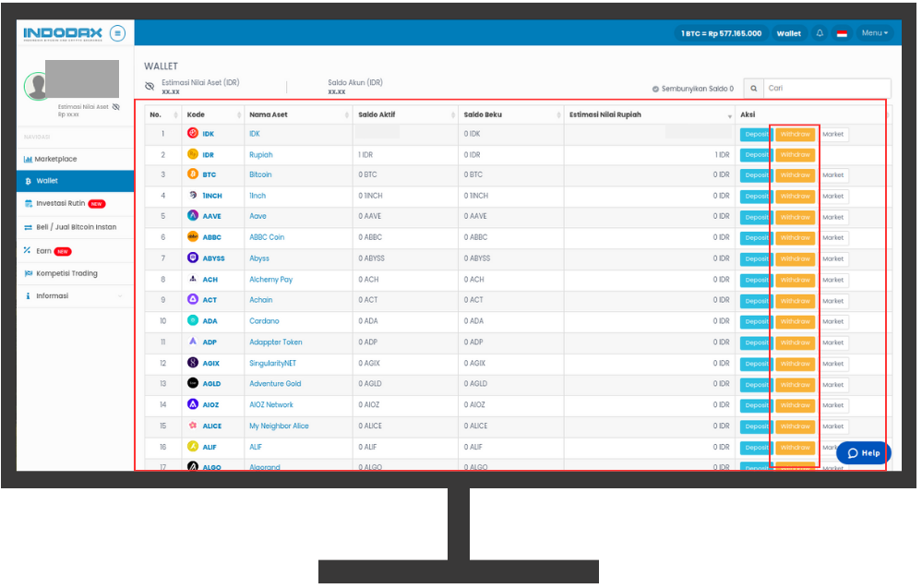922x588 pixels.
Task: Expand the Informasi sidebar item
Action: (76, 295)
